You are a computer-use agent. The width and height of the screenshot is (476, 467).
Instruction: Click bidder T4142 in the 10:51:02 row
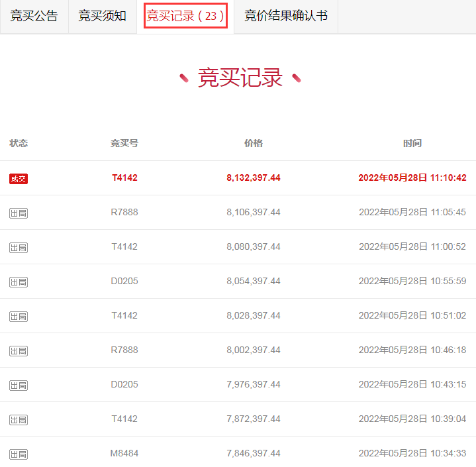[124, 315]
